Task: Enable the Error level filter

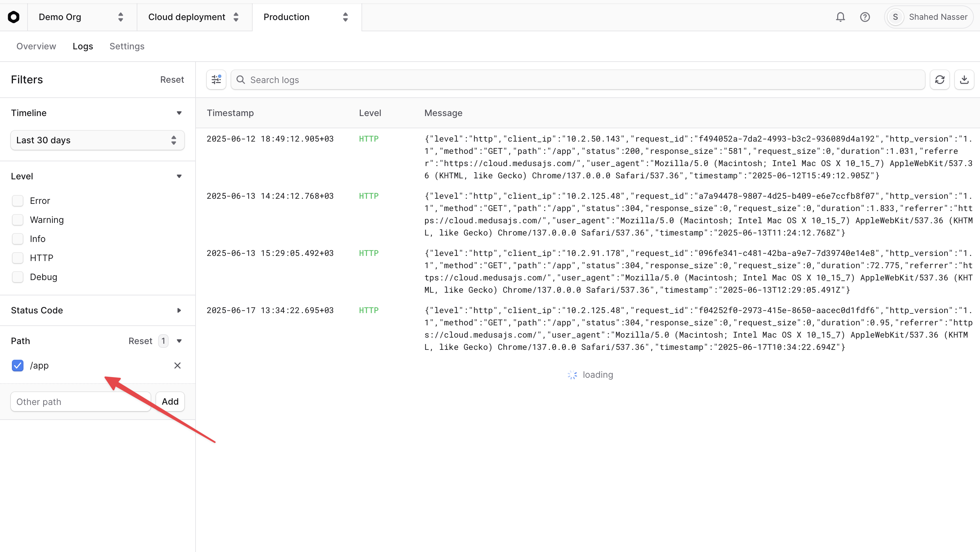Action: 18,201
